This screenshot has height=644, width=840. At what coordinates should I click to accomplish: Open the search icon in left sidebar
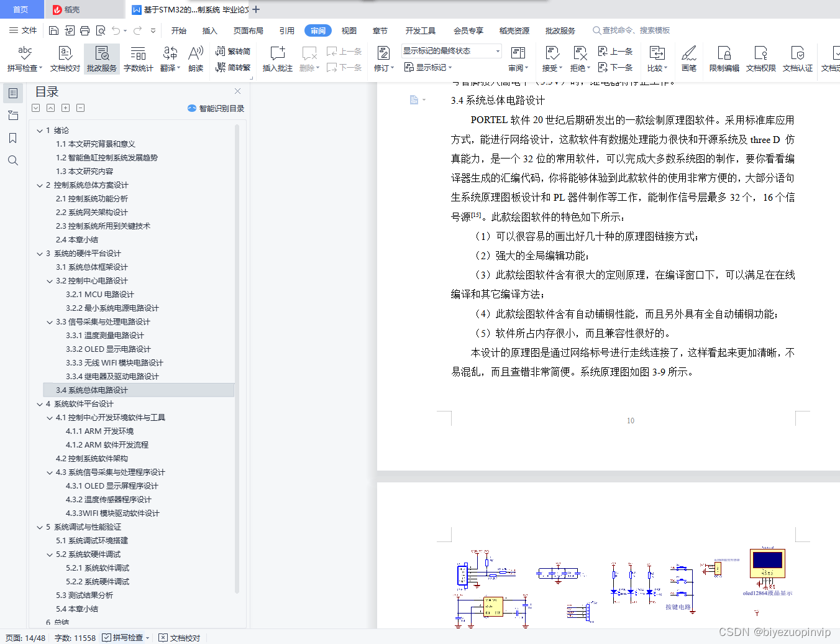point(12,160)
